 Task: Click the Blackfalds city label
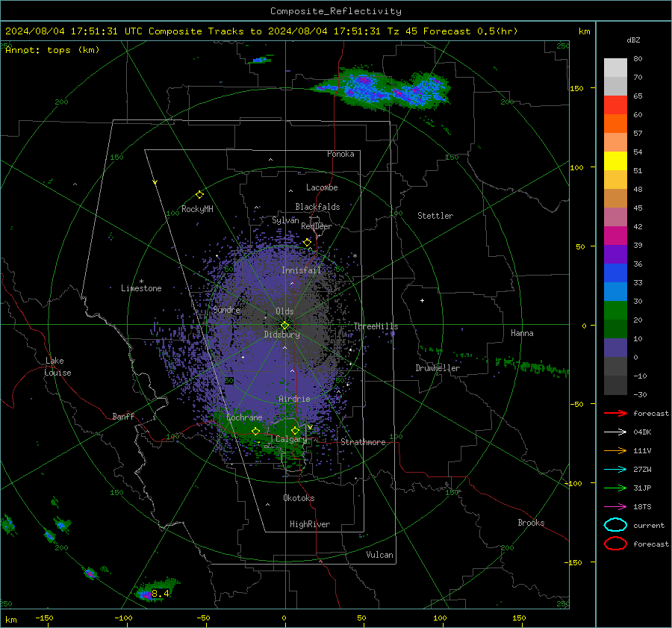pyautogui.click(x=317, y=207)
